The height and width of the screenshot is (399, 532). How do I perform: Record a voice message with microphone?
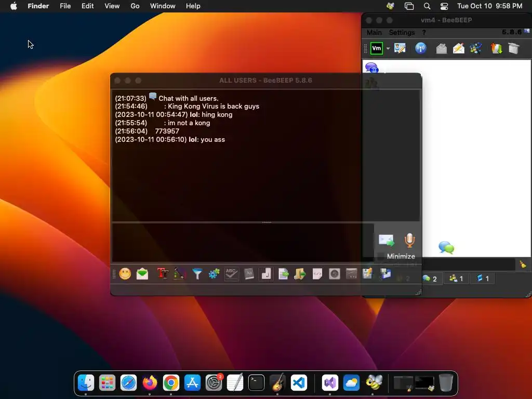pyautogui.click(x=409, y=240)
